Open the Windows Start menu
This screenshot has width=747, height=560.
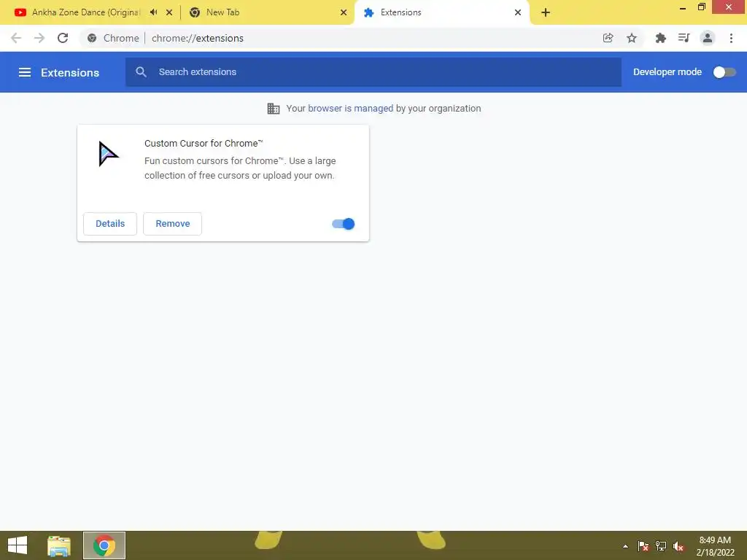click(18, 545)
